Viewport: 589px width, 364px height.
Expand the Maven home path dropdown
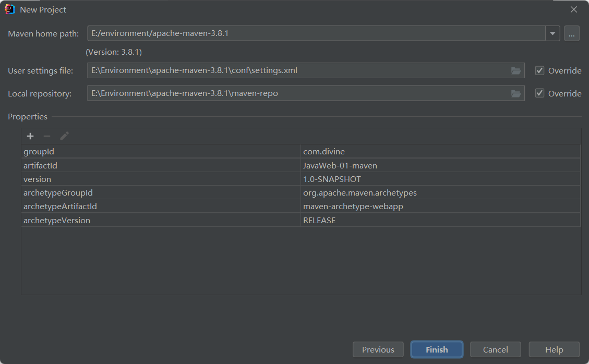point(552,33)
